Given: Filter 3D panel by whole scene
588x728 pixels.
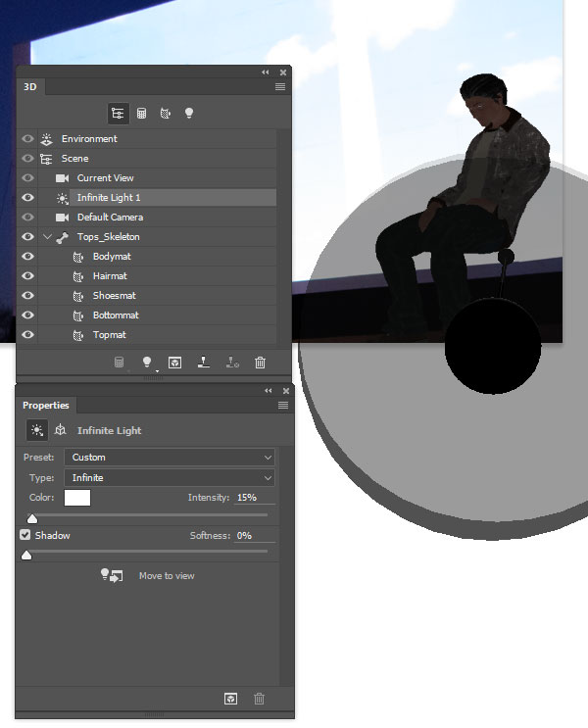Looking at the screenshot, I should click(x=118, y=114).
